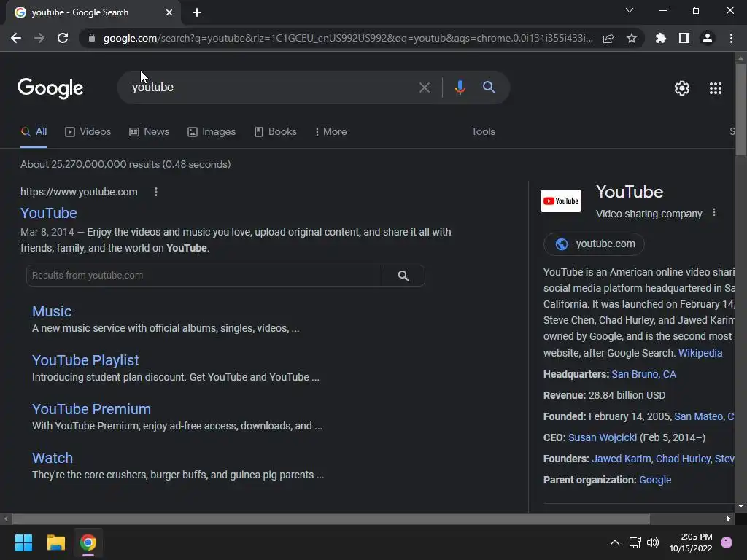Start voice search with the microphone icon
This screenshot has height=560, width=747.
pyautogui.click(x=460, y=87)
